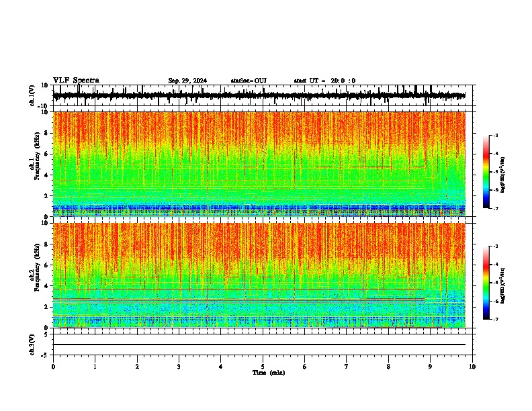Click time axis tick label 5
This screenshot has height=411, width=532.
(263, 367)
